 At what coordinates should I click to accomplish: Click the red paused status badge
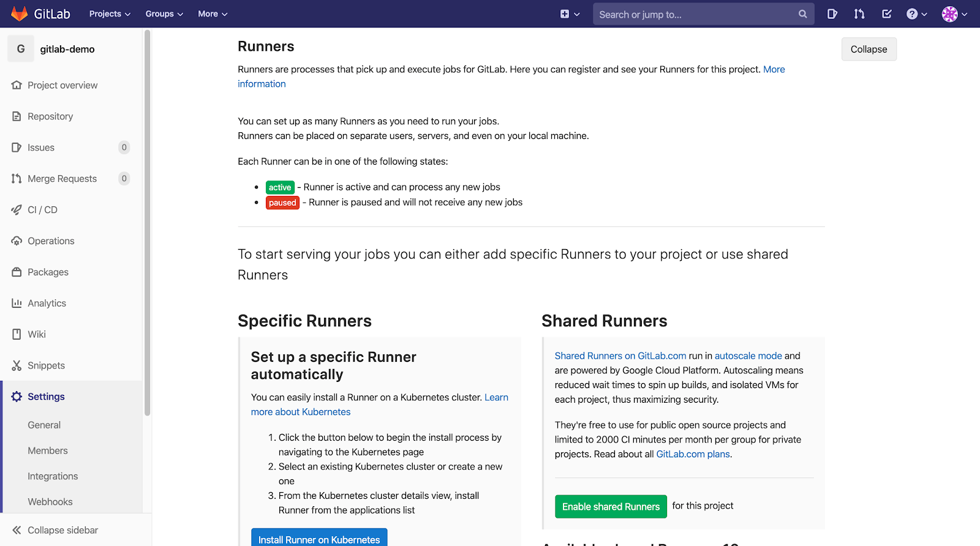(x=282, y=203)
